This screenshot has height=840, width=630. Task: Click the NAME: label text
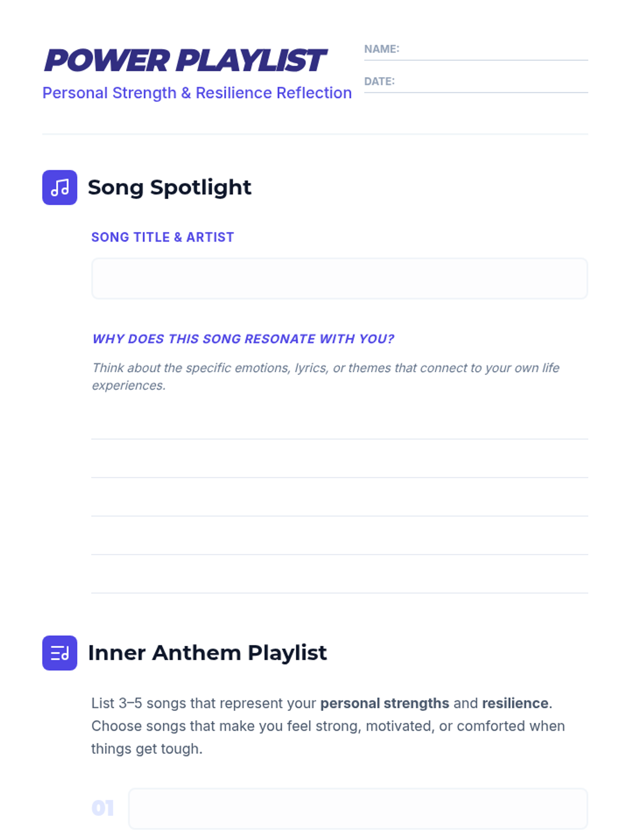[382, 49]
